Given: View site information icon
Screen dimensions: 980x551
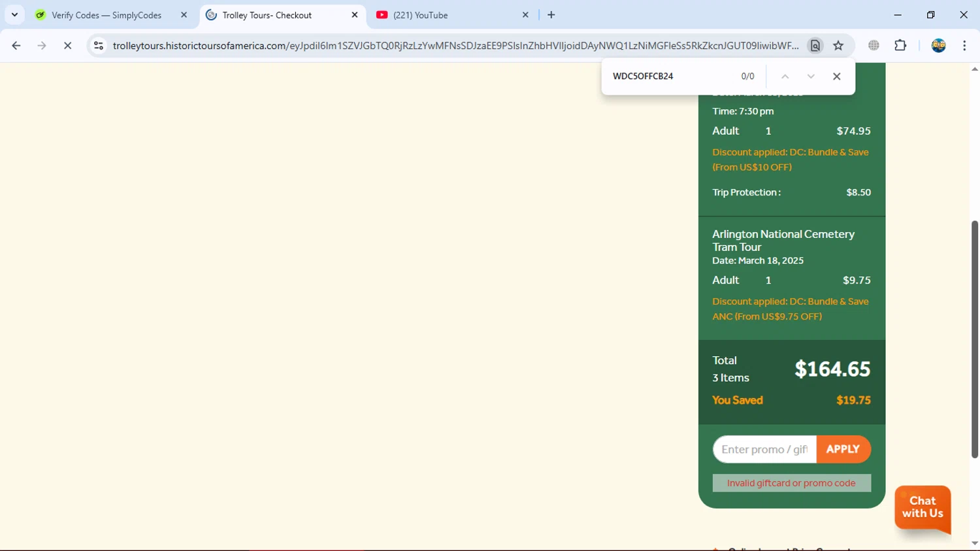Looking at the screenshot, I should (x=99, y=46).
